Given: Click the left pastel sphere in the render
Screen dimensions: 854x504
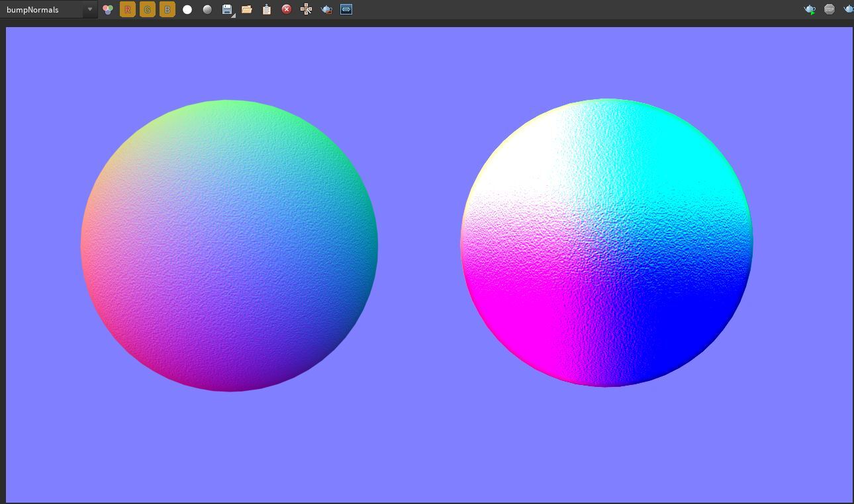Looking at the screenshot, I should tap(229, 246).
